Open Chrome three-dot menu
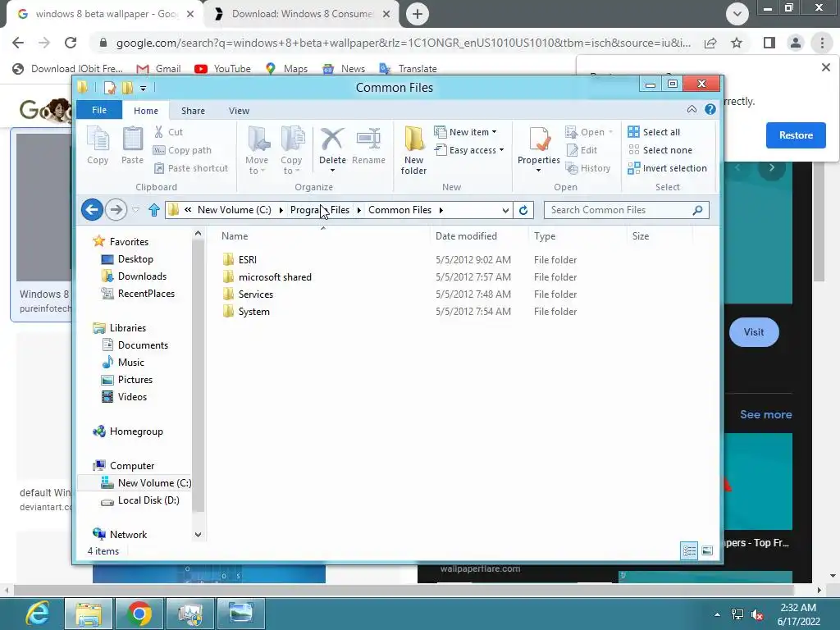This screenshot has width=840, height=630. tap(822, 43)
